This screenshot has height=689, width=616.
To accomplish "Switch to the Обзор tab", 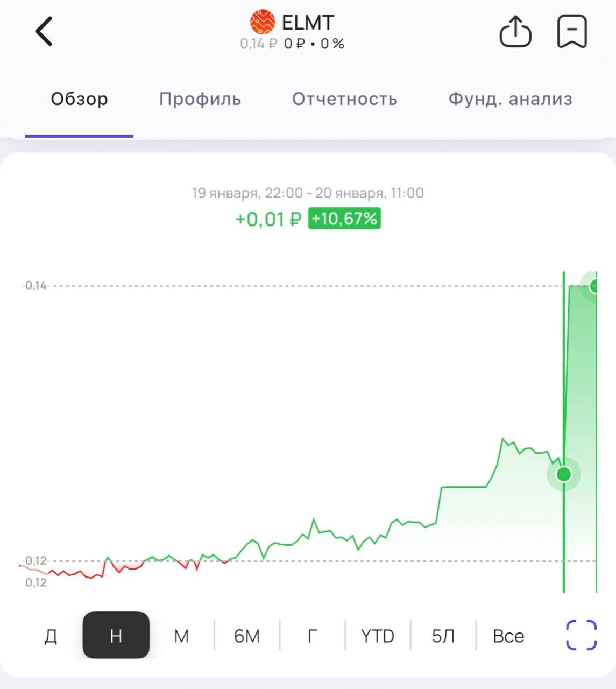I will 79,99.
